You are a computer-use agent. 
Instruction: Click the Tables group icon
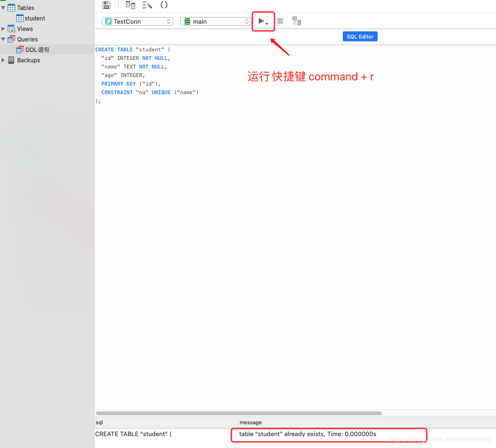(11, 8)
